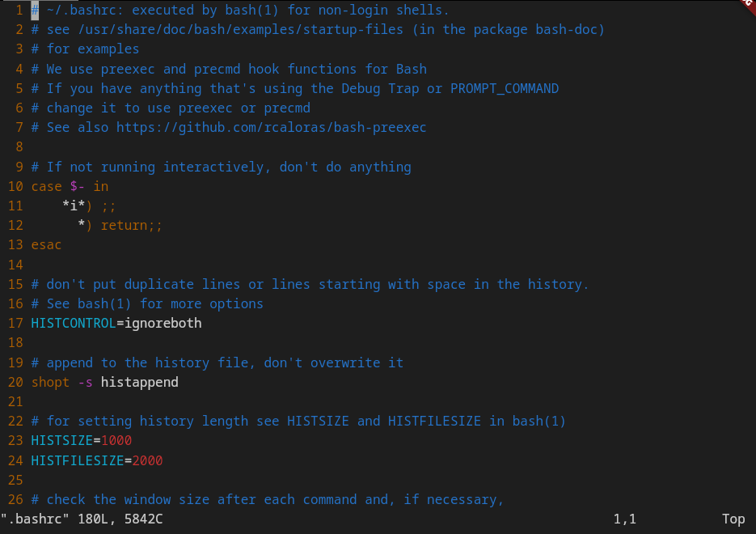Click the PROMPT_COMMAND word in comment
Image resolution: width=756 pixels, height=534 pixels.
505,89
